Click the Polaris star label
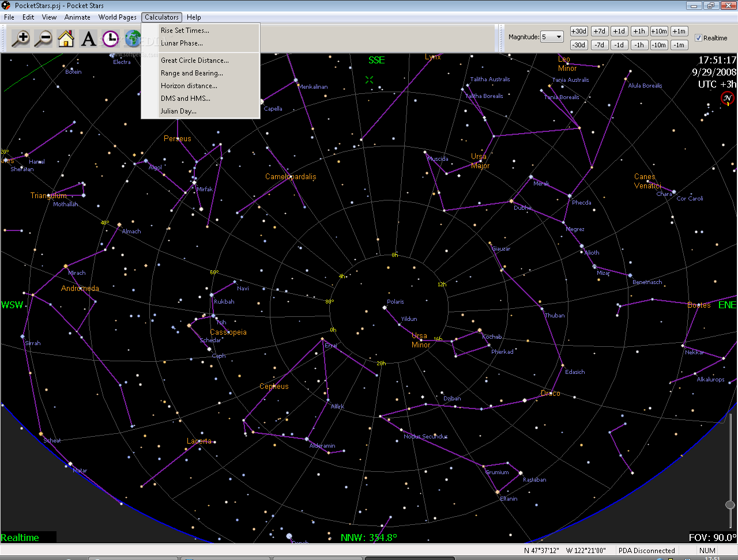 (x=396, y=301)
